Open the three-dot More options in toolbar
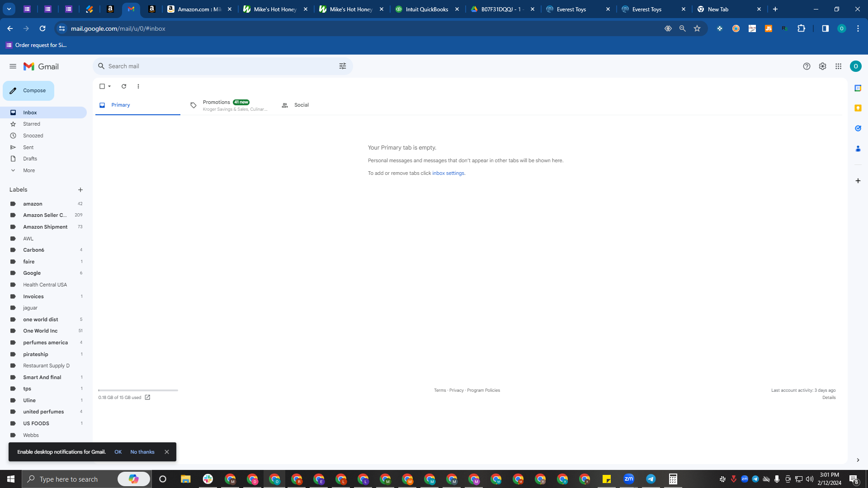The image size is (868, 488). 138,86
